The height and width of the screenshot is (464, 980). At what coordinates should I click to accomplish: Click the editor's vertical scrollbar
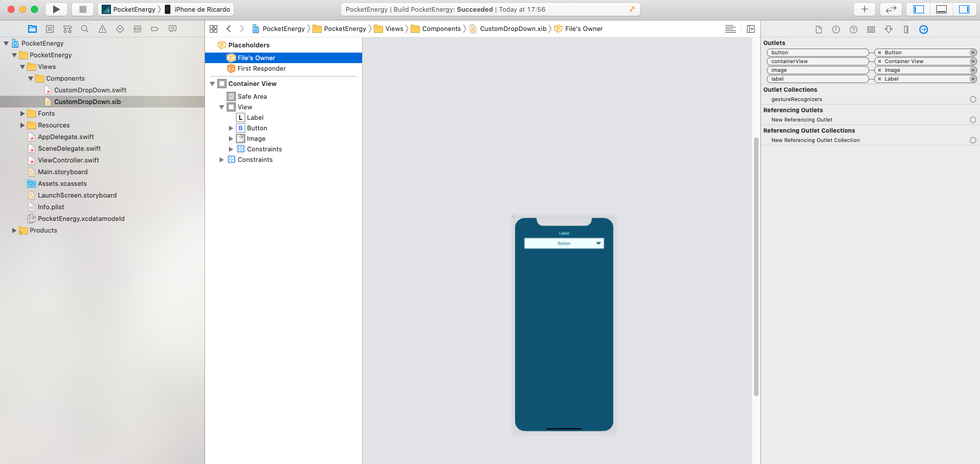point(756,266)
